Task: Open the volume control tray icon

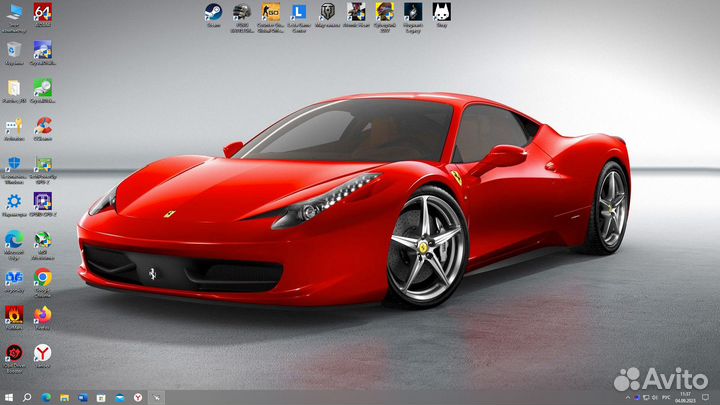Action: click(x=654, y=398)
